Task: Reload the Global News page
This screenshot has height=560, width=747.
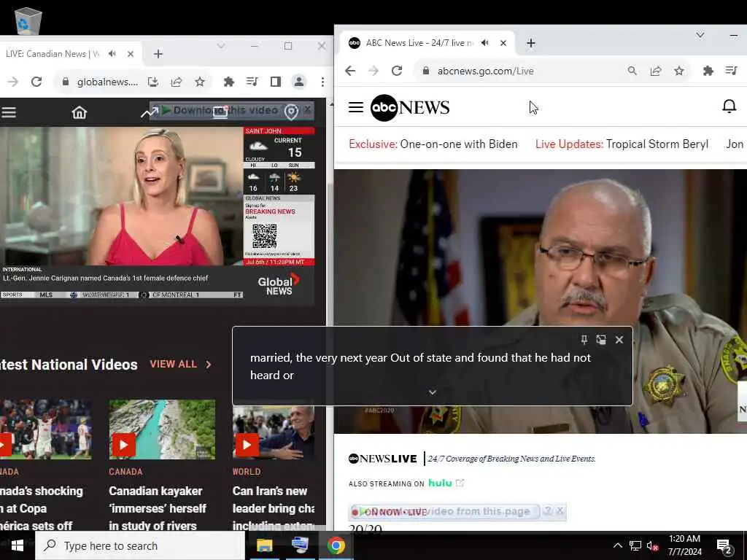Action: [x=36, y=82]
